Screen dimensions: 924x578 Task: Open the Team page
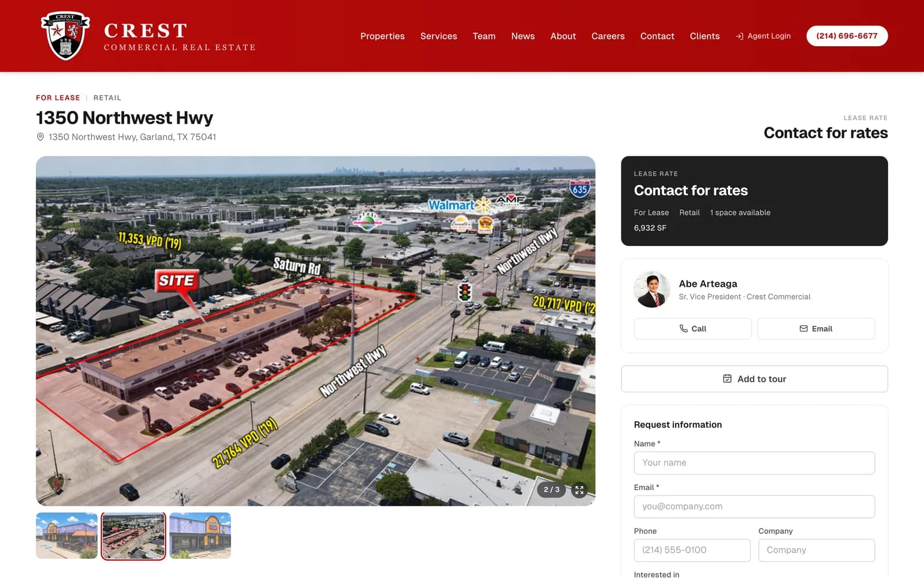484,36
